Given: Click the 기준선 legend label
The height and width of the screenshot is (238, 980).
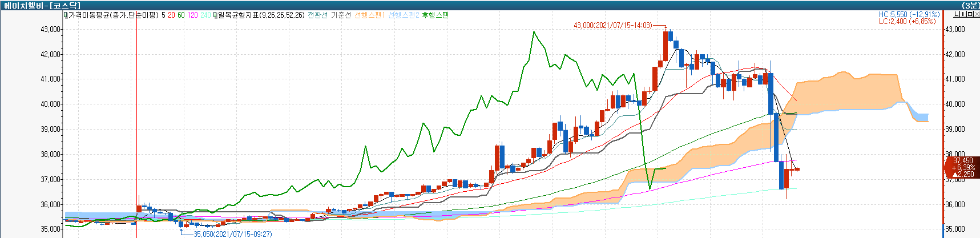Looking at the screenshot, I should (341, 15).
